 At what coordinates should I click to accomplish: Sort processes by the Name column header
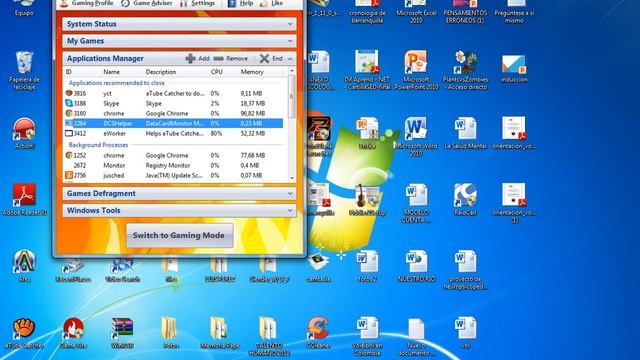coord(111,72)
